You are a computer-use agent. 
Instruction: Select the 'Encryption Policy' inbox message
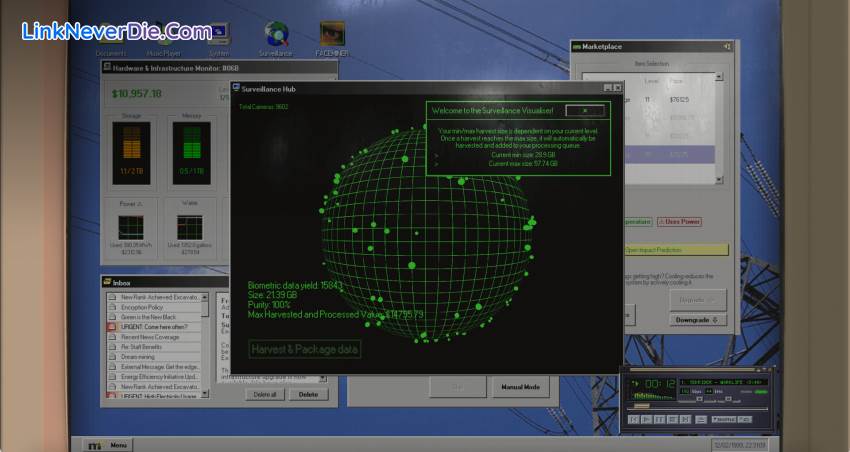pos(143,307)
